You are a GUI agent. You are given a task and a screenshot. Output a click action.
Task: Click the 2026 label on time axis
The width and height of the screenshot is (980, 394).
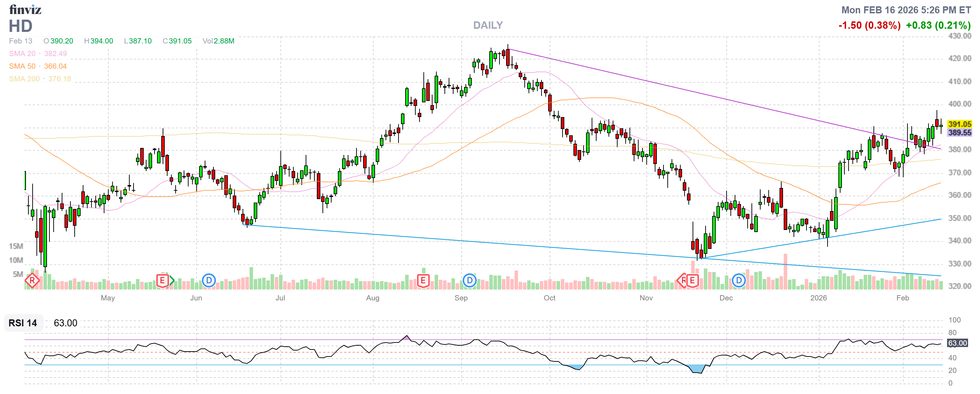(x=818, y=298)
